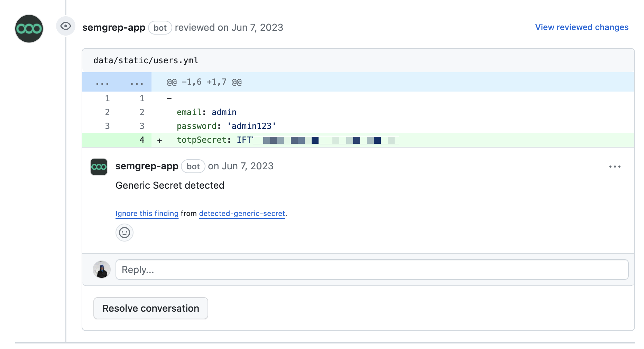This screenshot has width=644, height=349.
Task: Click the bot badge inside the comment header
Action: click(x=193, y=166)
